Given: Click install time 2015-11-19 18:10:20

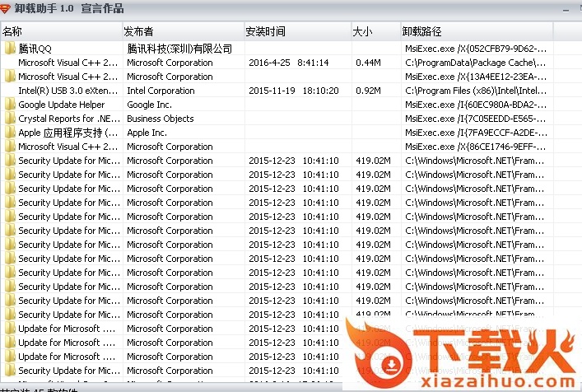Looking at the screenshot, I should [x=294, y=91].
